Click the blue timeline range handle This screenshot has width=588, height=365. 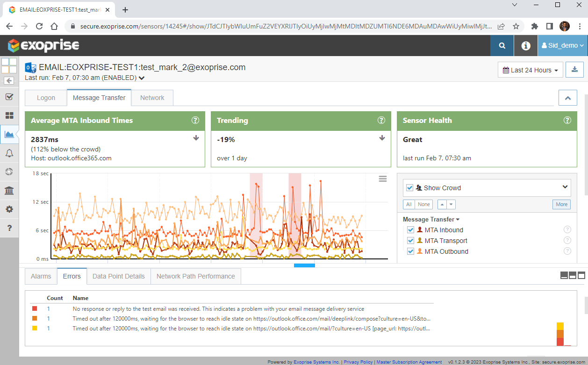click(x=304, y=265)
